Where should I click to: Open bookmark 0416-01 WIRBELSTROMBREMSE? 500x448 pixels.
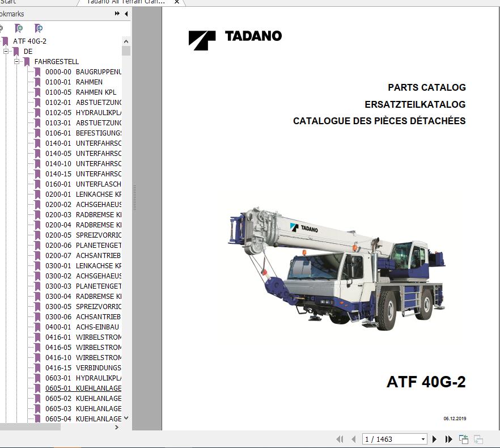point(83,337)
